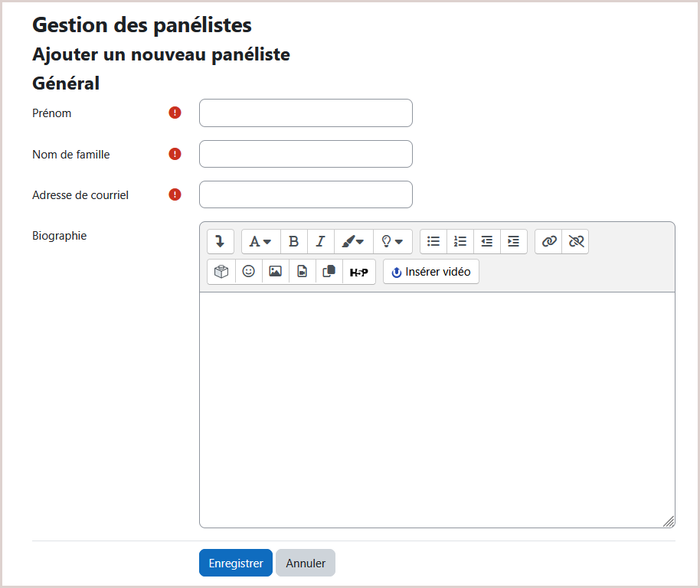This screenshot has height=588, width=700.
Task: Insert a hyperlink with the link icon
Action: click(548, 241)
